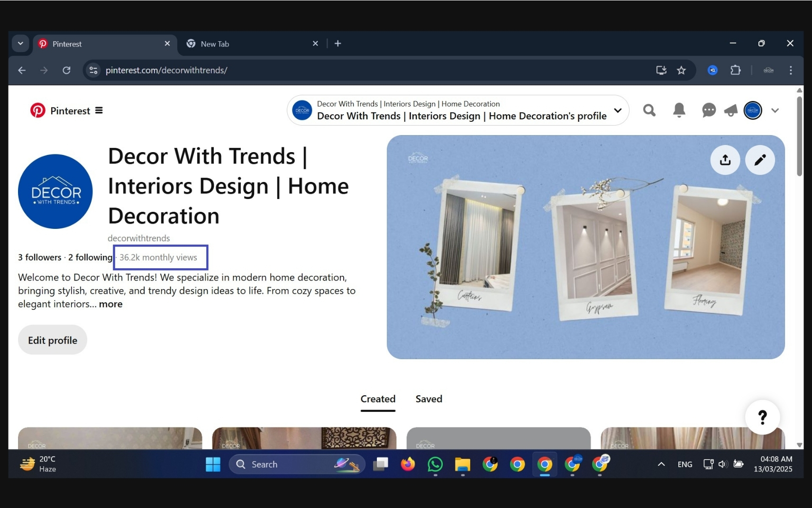The image size is (812, 508).
Task: Open the Chrome profile avatar
Action: point(768,70)
